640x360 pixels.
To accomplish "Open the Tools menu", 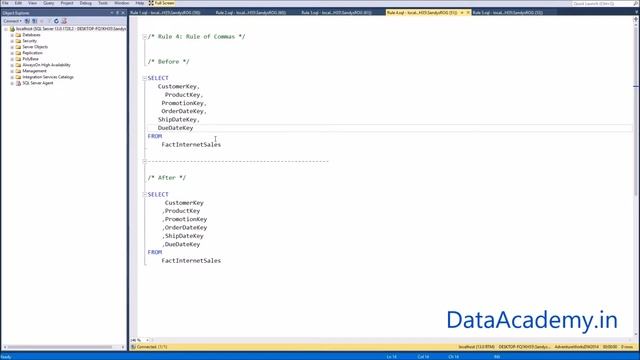I will [103, 3].
